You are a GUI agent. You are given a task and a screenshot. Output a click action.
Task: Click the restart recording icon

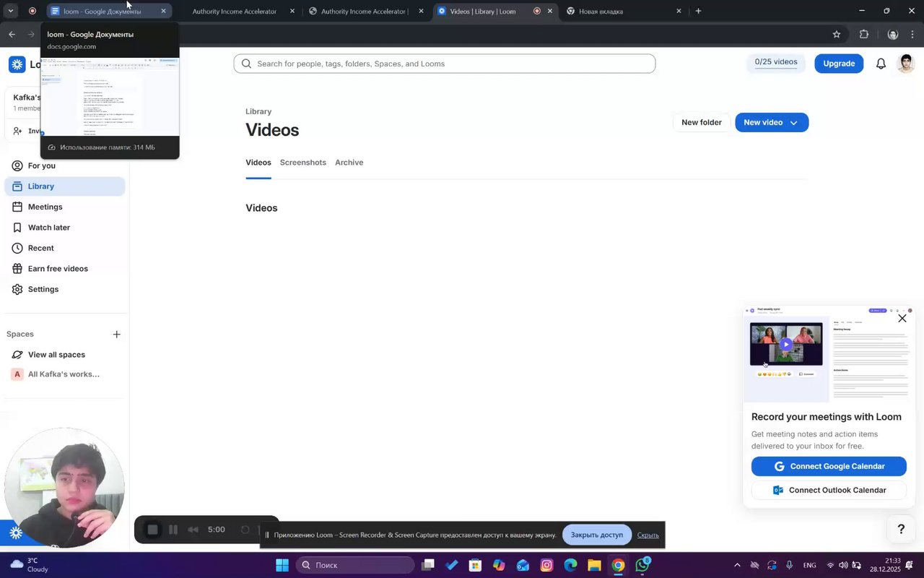[245, 530]
